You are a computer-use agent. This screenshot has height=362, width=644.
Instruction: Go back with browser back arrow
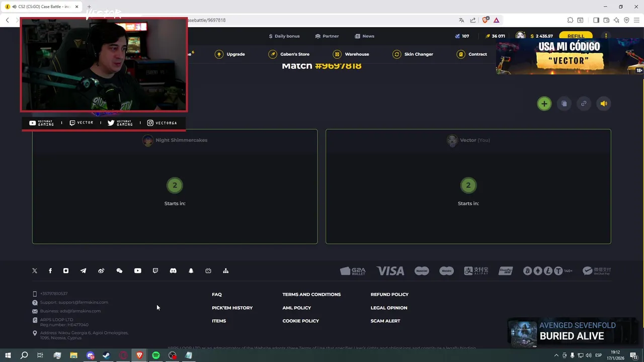(7, 20)
